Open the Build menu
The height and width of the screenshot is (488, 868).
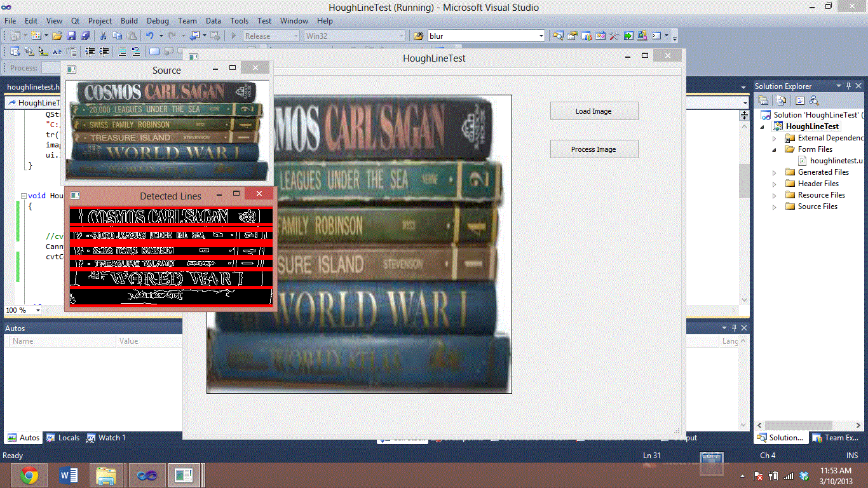[129, 21]
